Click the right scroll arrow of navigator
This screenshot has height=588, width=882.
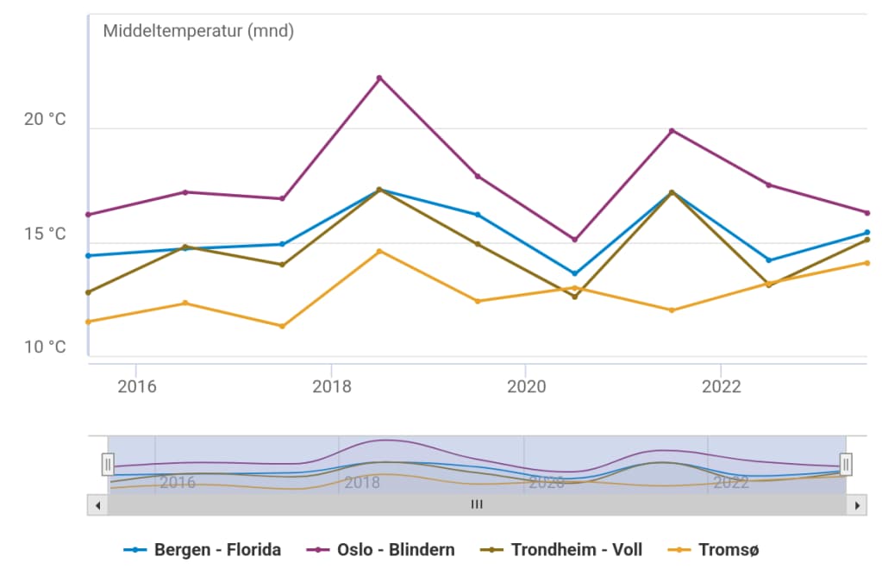pyautogui.click(x=856, y=505)
